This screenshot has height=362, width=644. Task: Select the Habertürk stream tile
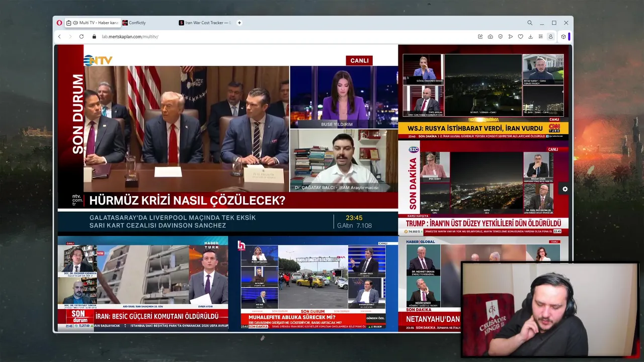tap(142, 283)
